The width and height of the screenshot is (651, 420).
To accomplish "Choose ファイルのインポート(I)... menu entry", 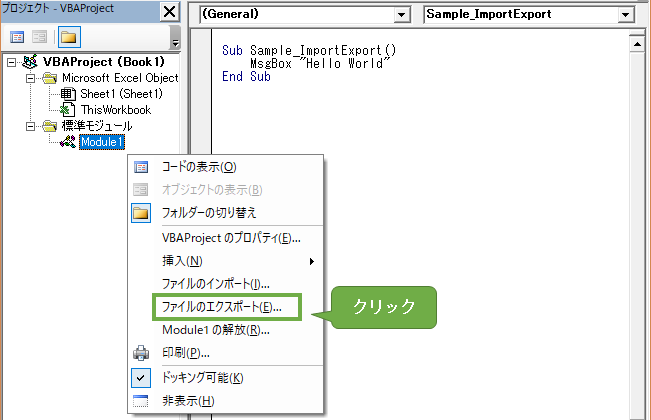I will (x=226, y=284).
